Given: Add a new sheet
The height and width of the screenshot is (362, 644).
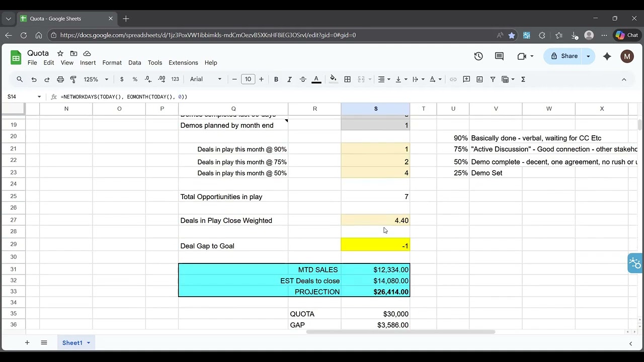Looking at the screenshot, I should 27,343.
